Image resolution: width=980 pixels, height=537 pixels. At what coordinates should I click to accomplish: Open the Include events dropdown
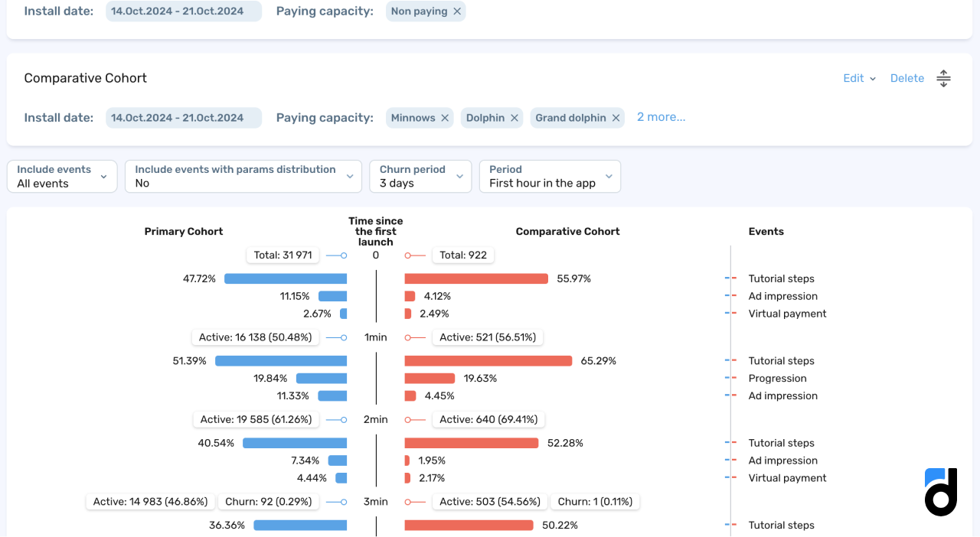point(62,176)
